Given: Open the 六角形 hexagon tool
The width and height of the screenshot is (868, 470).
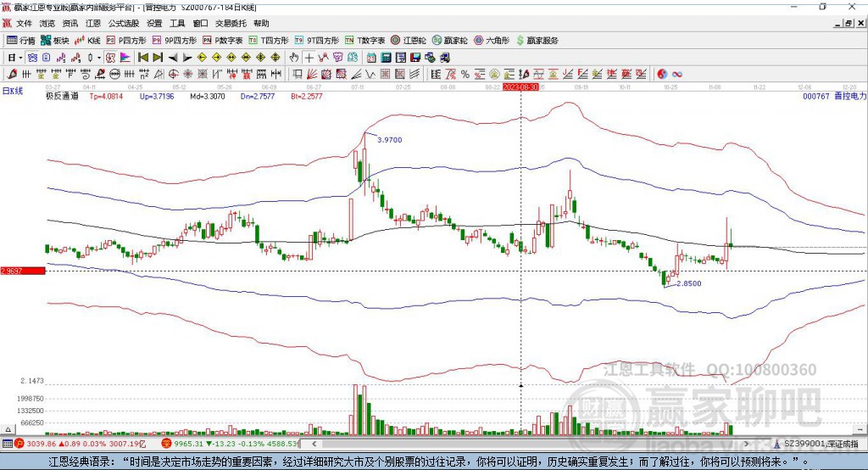Looking at the screenshot, I should coord(492,41).
